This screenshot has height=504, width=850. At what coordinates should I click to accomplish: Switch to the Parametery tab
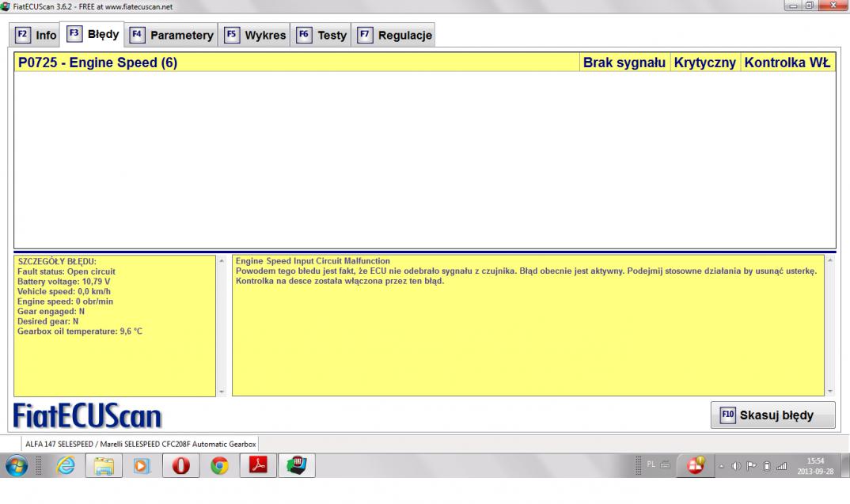pos(171,36)
